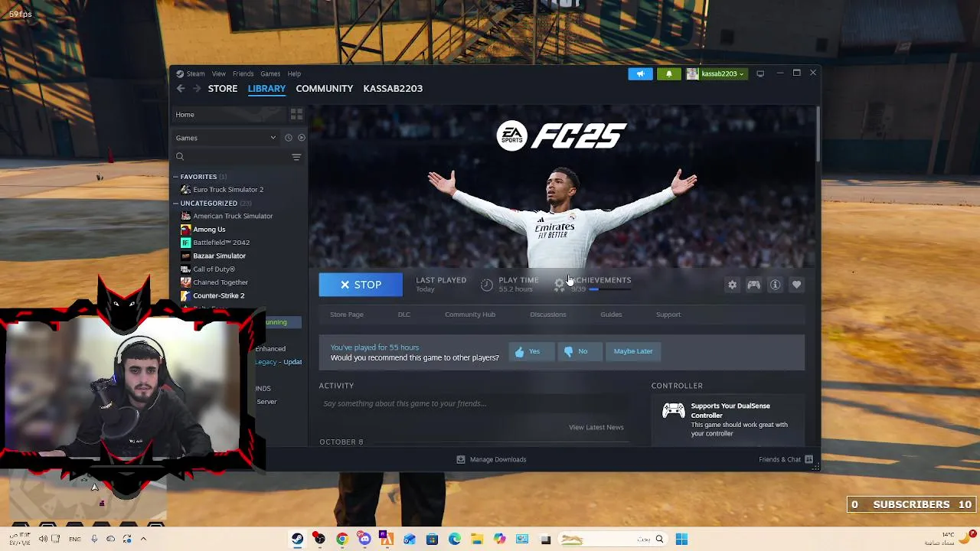Click the Play Time clock icon
This screenshot has height=551, width=980.
tap(487, 285)
